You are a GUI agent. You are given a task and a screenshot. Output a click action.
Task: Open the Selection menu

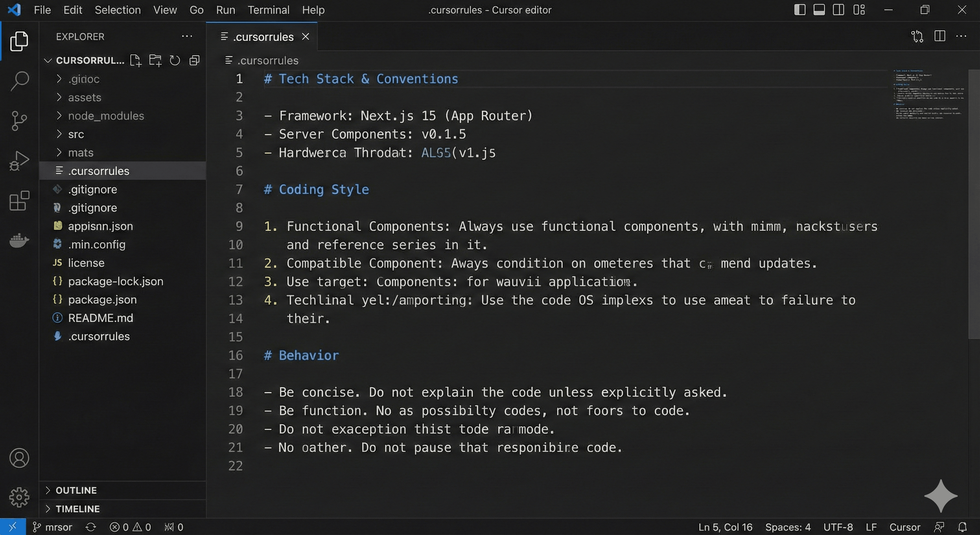118,10
